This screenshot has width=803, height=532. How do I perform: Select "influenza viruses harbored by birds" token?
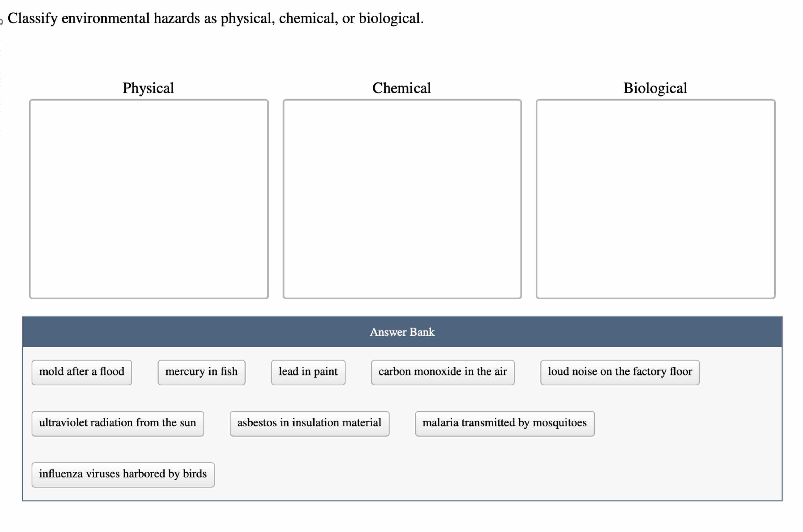click(123, 475)
